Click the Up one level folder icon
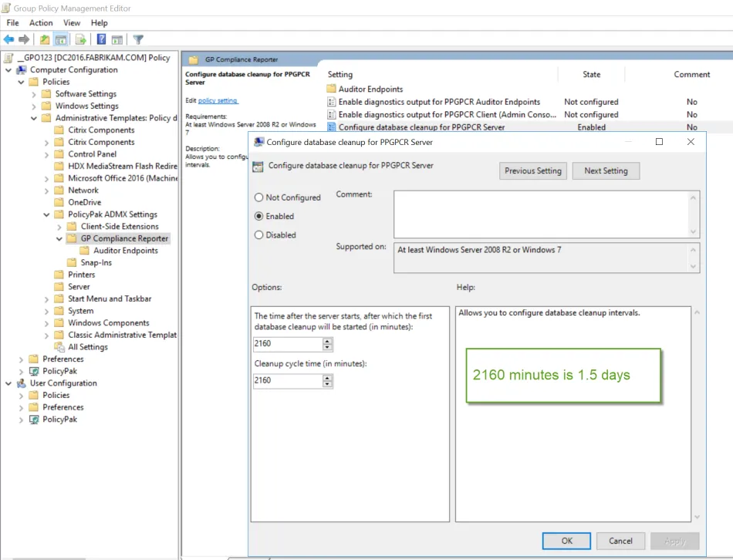This screenshot has width=733, height=560. 45,40
